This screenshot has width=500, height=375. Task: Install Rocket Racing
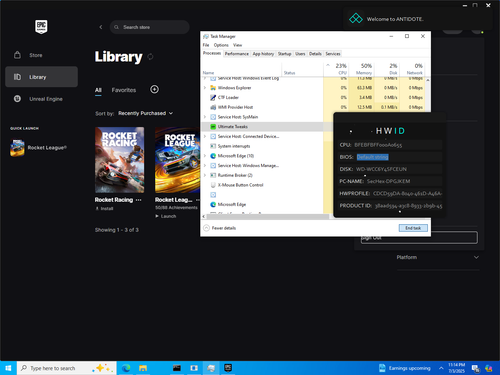point(104,209)
